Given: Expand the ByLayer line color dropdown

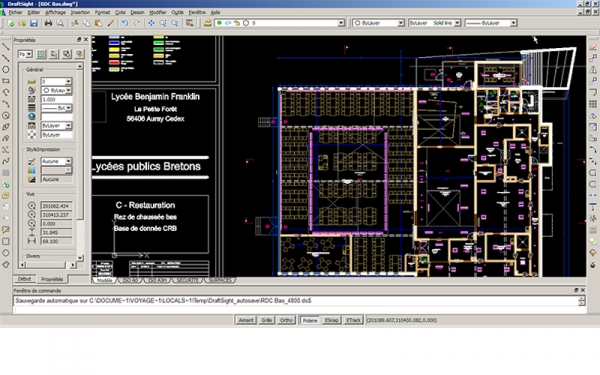Looking at the screenshot, I should 378,23.
